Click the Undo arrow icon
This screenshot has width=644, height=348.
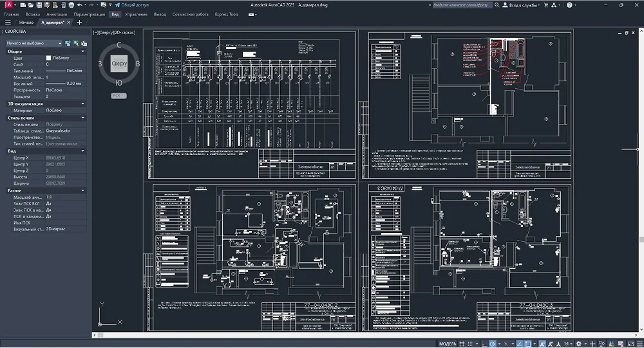pos(79,5)
